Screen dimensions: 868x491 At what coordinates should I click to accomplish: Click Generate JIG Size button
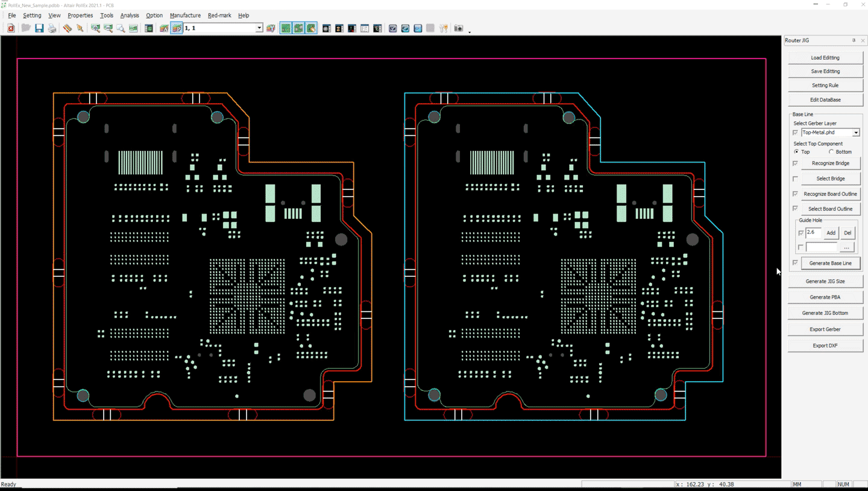825,281
